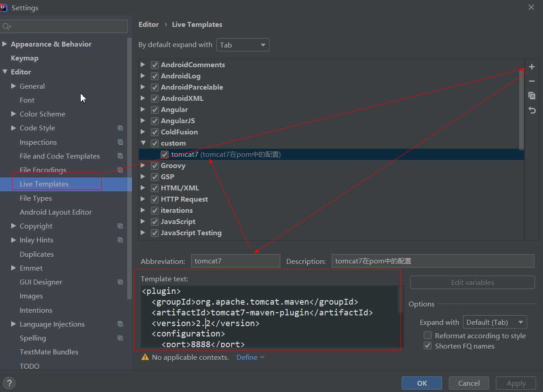Select the GSP template group label
Image resolution: width=543 pixels, height=392 pixels.
point(168,177)
